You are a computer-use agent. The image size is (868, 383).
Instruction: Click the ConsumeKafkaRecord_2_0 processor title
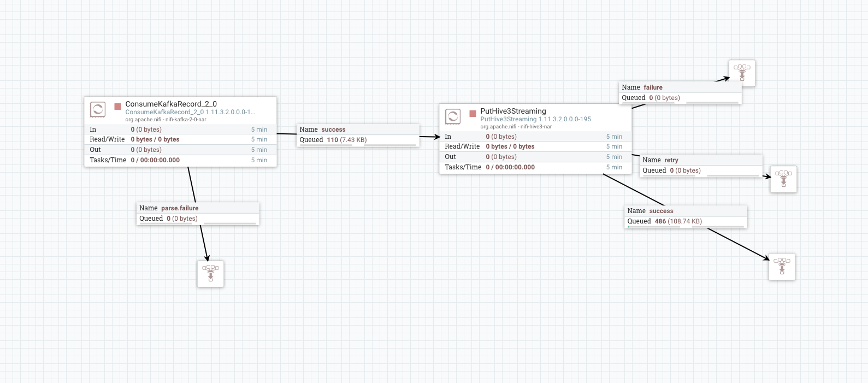click(171, 104)
